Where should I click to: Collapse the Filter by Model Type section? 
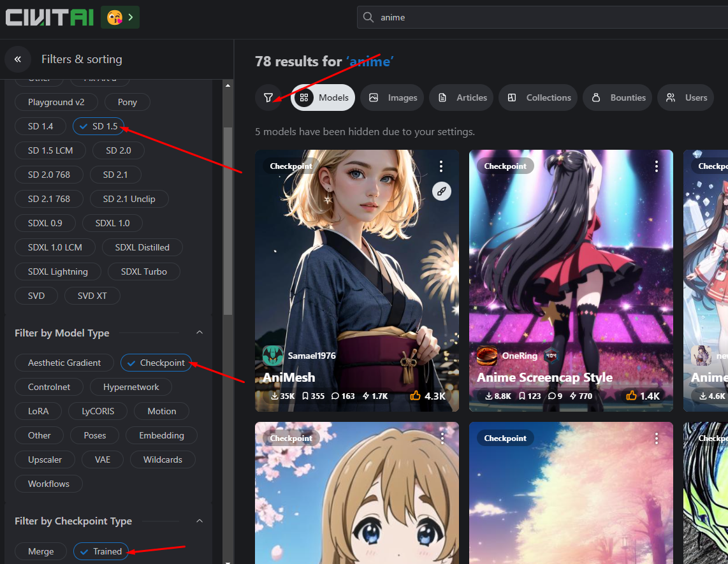[x=200, y=333]
